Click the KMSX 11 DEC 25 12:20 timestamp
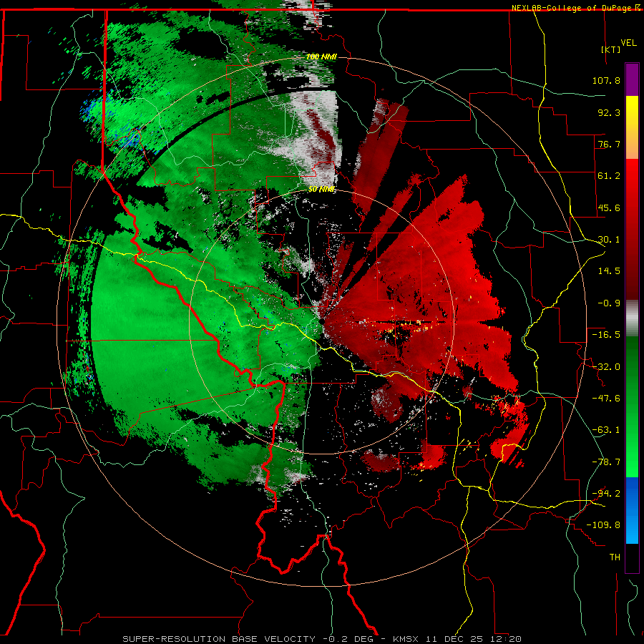This screenshot has height=644, width=644. (x=457, y=639)
